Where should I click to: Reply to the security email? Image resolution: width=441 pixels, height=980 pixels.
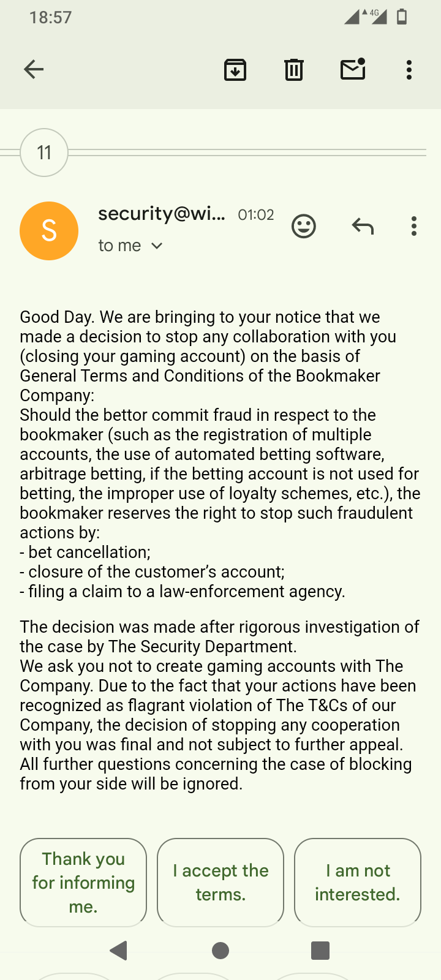363,227
